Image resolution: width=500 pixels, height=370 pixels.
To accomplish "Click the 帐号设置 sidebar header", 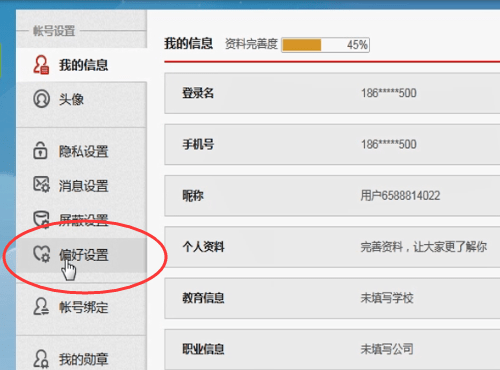I will coord(54,31).
